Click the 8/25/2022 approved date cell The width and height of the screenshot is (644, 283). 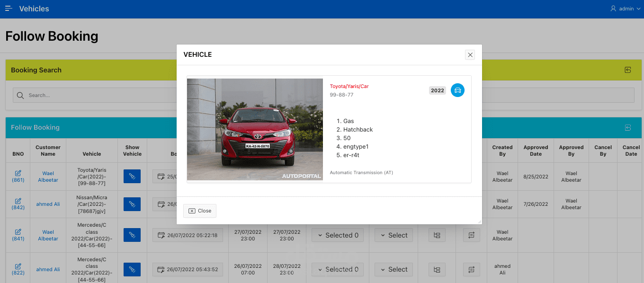click(536, 177)
